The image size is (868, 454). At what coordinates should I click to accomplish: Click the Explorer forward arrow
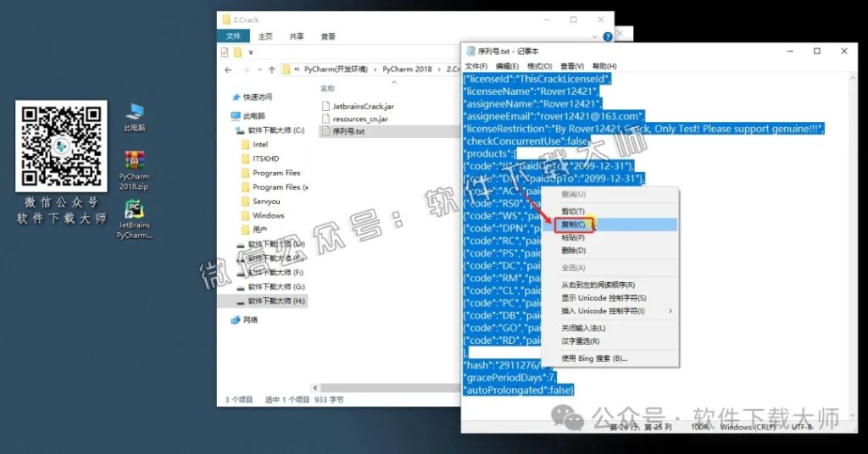click(245, 69)
